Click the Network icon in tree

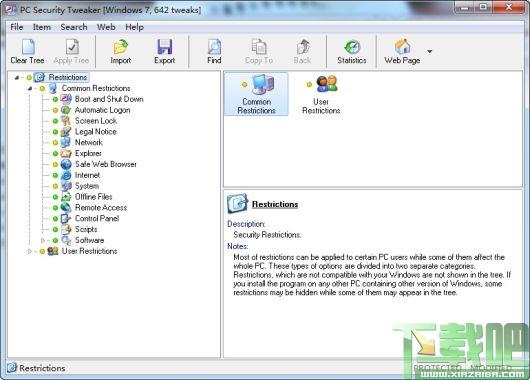coord(66,142)
